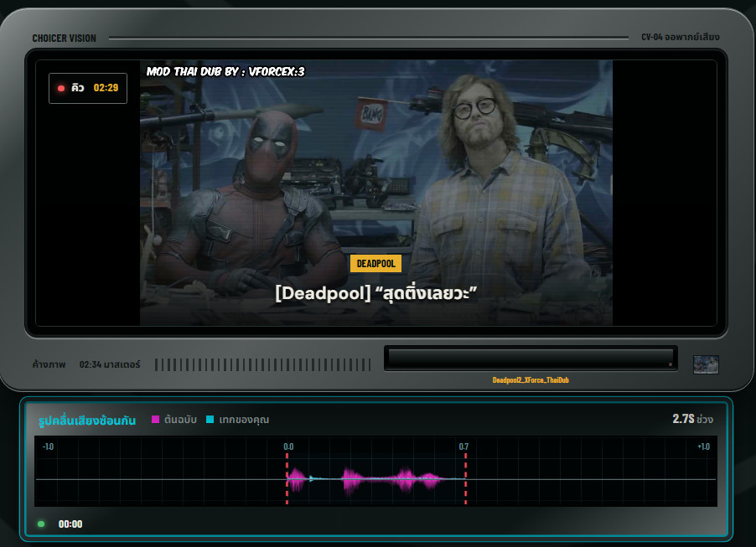Click the magenta ต้นฉบับ legend swatch
Image resolution: width=756 pixels, height=547 pixels.
pyautogui.click(x=155, y=420)
